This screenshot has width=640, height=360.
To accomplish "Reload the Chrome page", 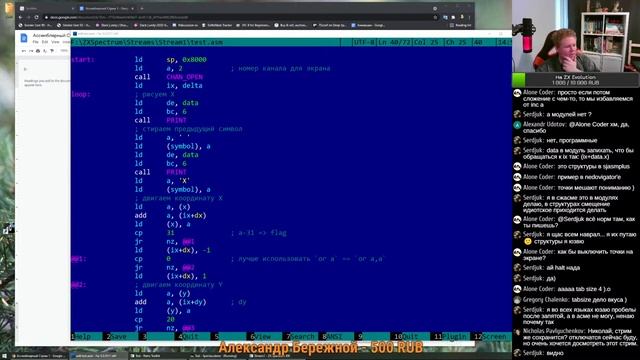I will pyautogui.click(x=36, y=17).
